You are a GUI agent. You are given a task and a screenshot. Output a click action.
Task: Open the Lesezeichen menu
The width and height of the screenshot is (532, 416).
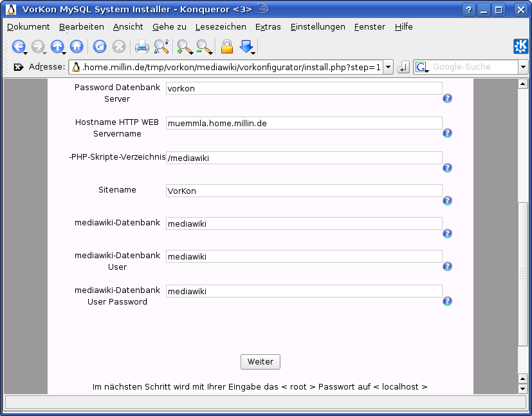pyautogui.click(x=221, y=27)
